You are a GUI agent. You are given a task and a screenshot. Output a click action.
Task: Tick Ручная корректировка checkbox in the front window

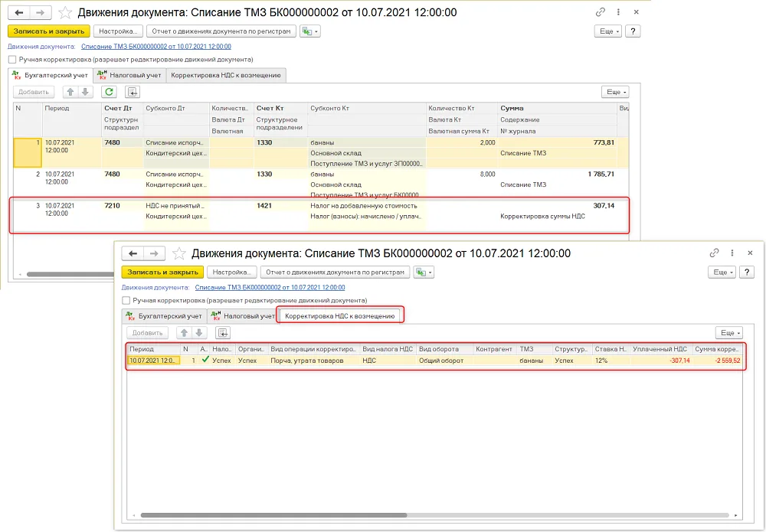(126, 300)
